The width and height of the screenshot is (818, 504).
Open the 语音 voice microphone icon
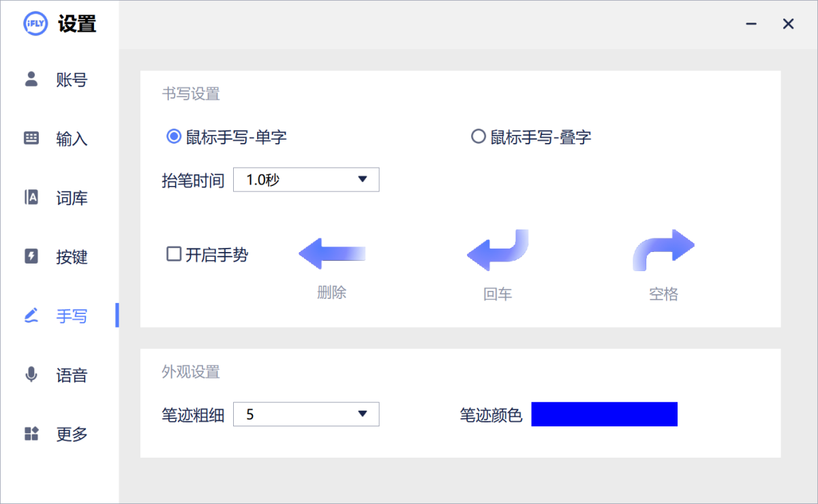point(31,375)
